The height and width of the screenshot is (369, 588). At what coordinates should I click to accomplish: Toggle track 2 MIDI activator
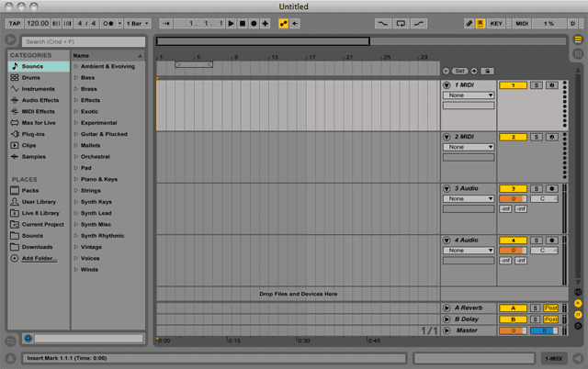click(513, 137)
